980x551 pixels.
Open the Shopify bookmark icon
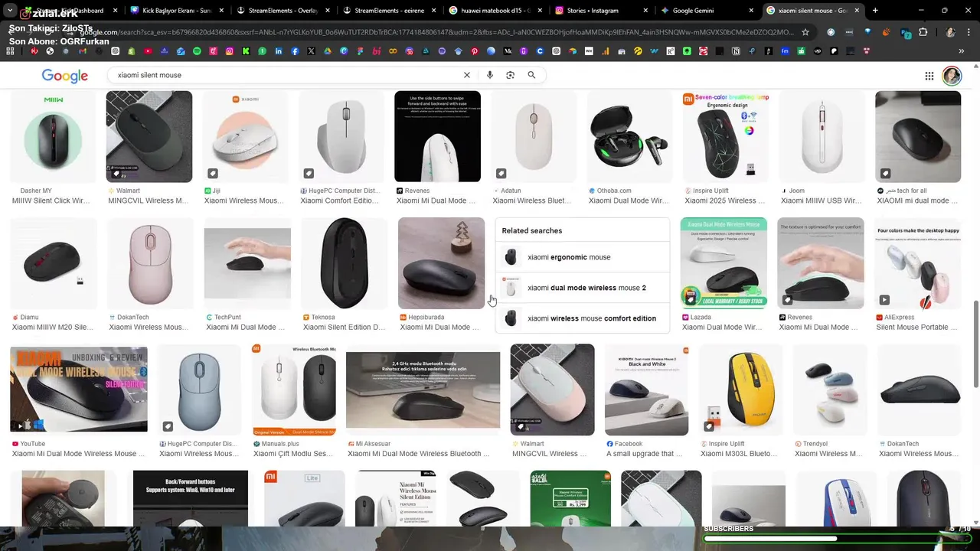coord(132,51)
